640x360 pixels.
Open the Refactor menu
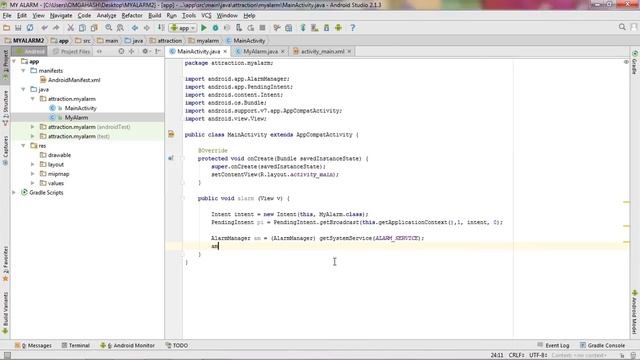coord(132,16)
